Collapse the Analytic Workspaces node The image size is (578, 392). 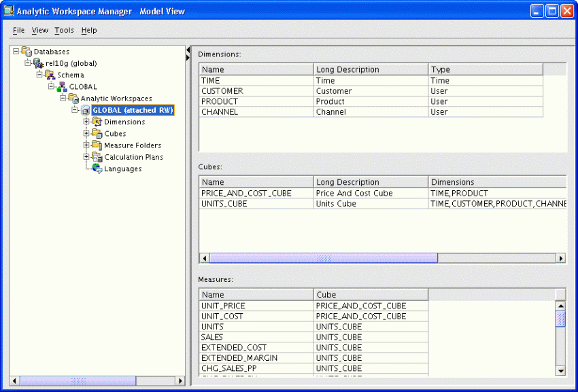point(63,99)
